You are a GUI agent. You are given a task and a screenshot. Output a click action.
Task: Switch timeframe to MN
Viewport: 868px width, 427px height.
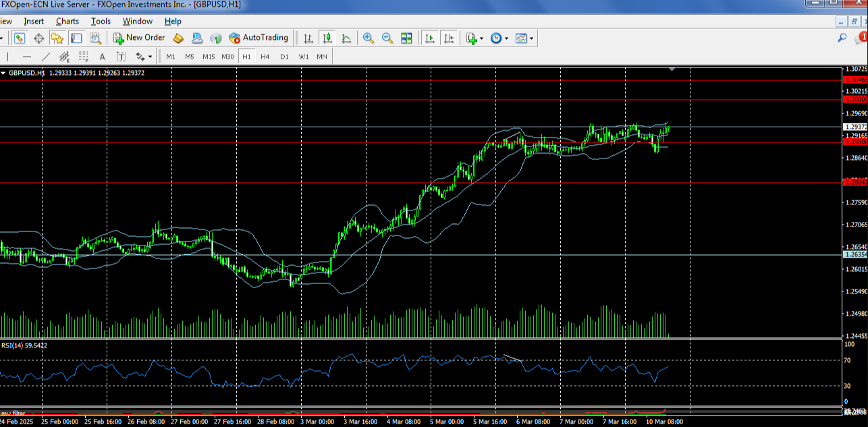[x=322, y=57]
